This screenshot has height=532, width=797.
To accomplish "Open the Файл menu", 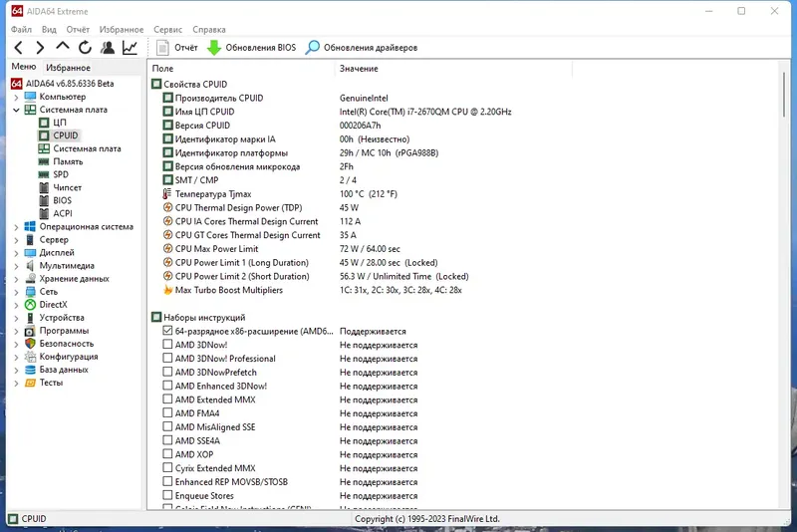I will (x=21, y=30).
